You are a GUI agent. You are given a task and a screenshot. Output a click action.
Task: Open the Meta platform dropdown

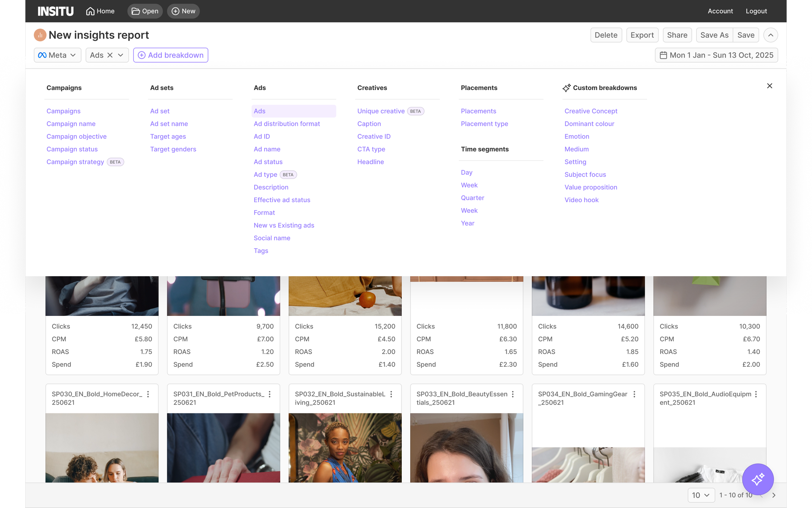pyautogui.click(x=57, y=55)
